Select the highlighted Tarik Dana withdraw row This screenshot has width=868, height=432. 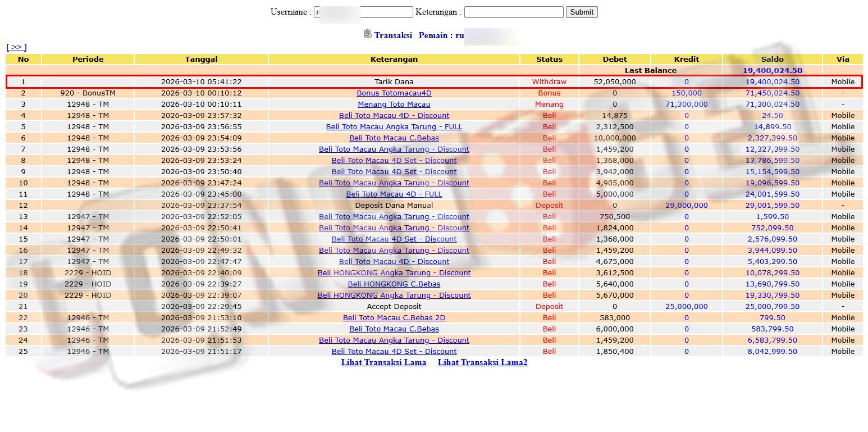tap(394, 82)
